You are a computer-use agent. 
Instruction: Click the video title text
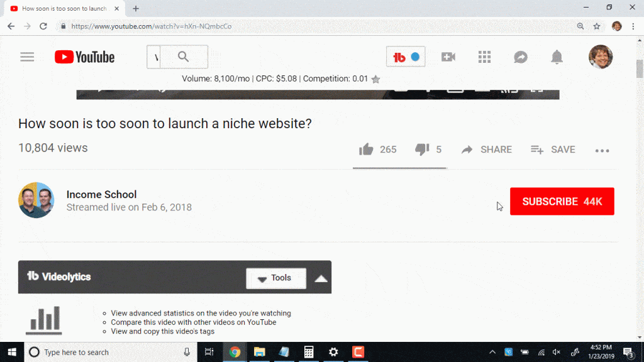pyautogui.click(x=165, y=124)
